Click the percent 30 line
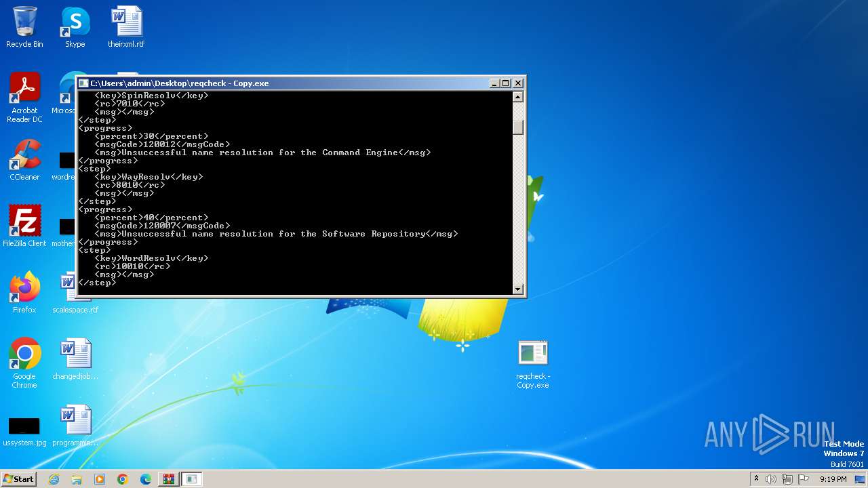The width and height of the screenshot is (868, 488). tap(151, 136)
